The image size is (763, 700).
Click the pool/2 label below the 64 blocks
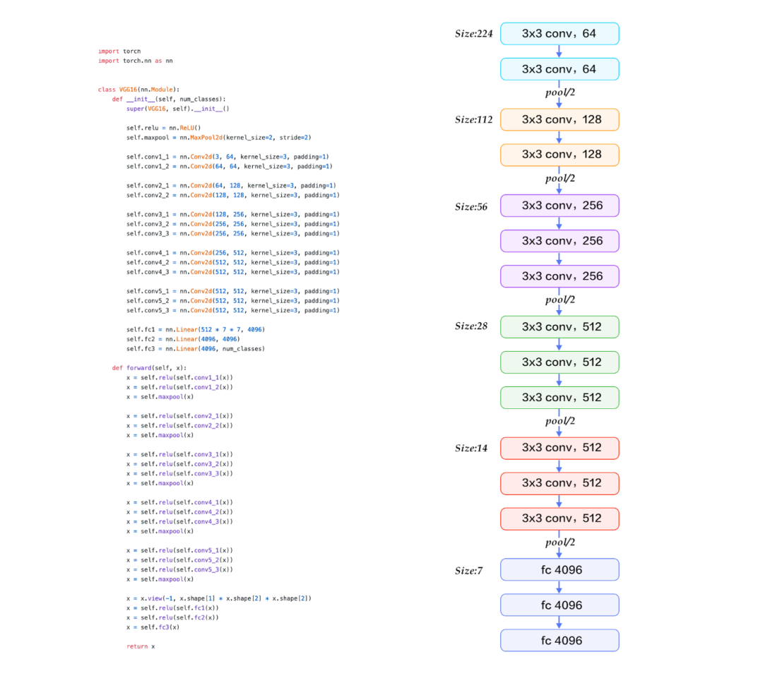(x=560, y=93)
